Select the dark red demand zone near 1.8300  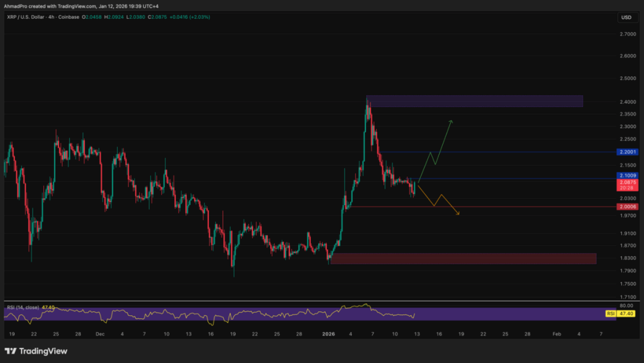point(465,257)
